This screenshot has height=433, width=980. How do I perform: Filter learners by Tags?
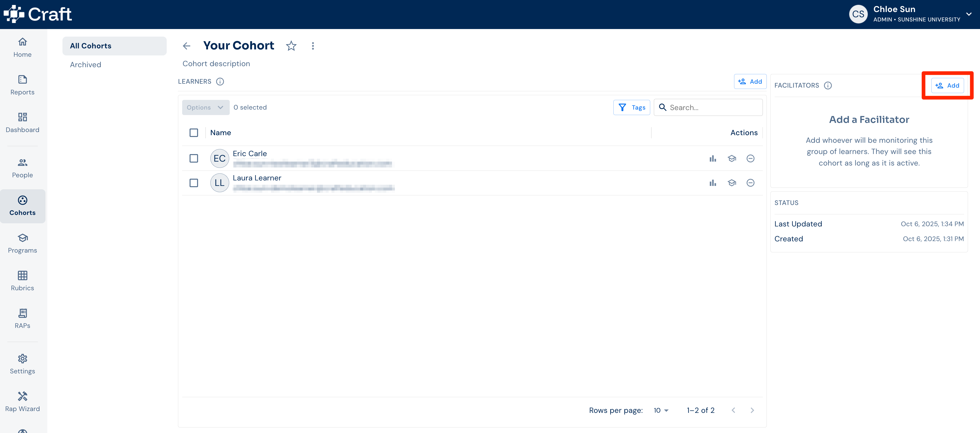coord(631,107)
